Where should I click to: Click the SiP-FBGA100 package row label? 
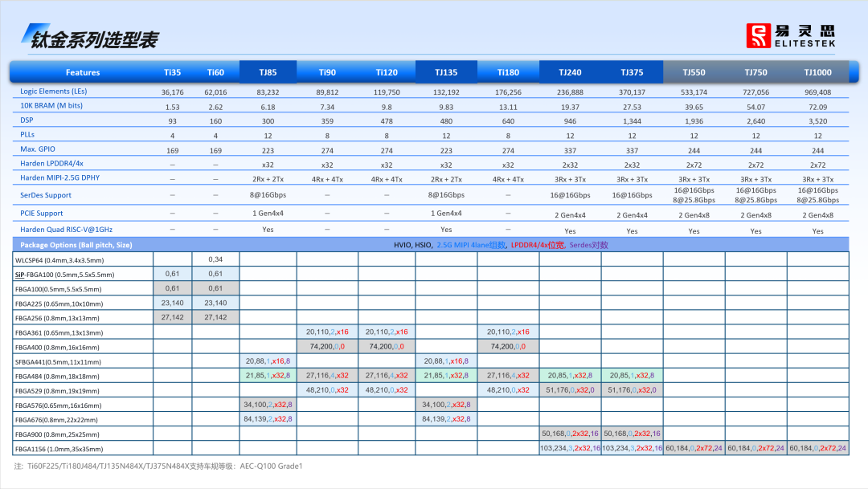[64, 275]
